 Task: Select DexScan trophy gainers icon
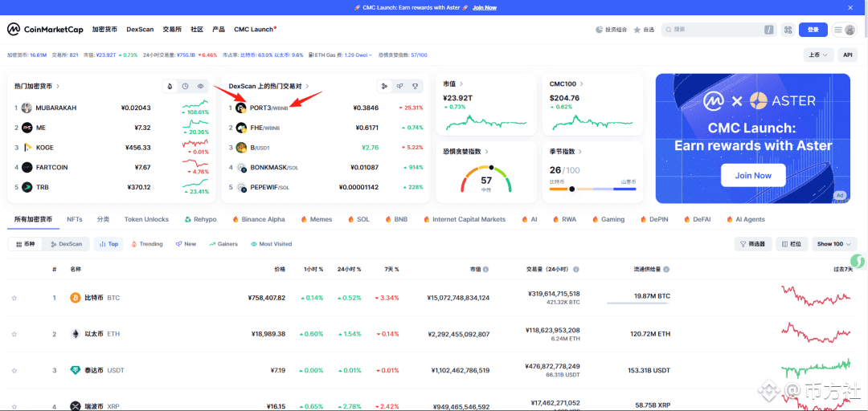point(416,86)
